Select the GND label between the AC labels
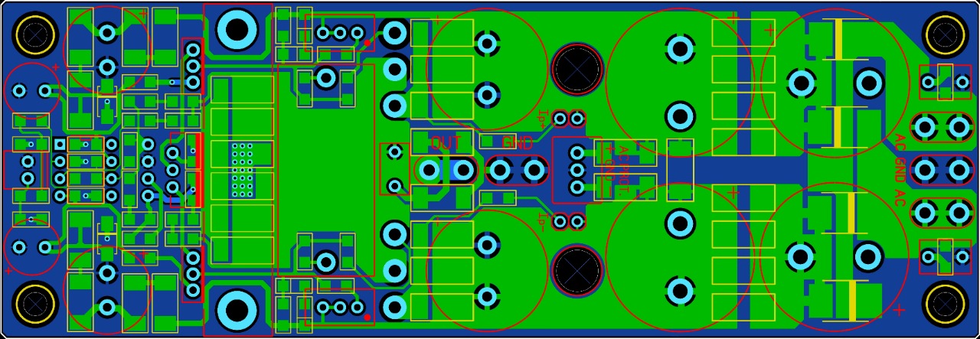This screenshot has width=980, height=339. 900,170
